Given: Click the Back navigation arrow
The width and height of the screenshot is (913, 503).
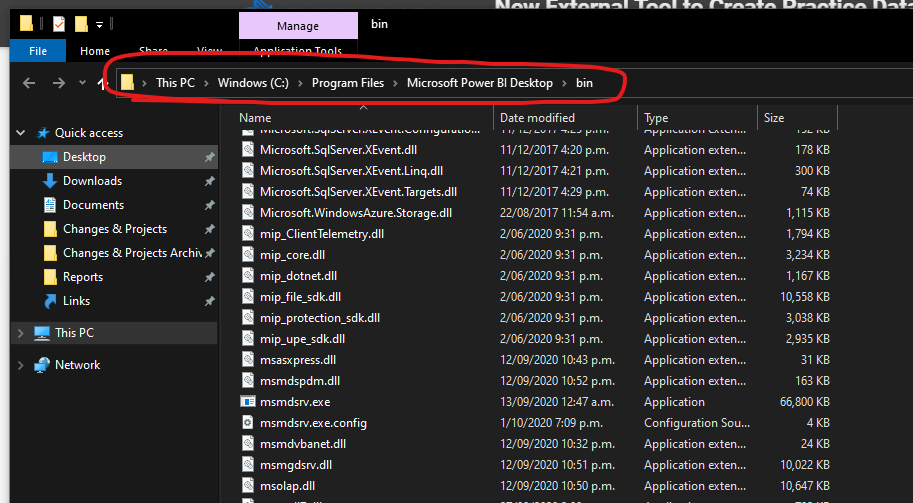Looking at the screenshot, I should (x=29, y=83).
